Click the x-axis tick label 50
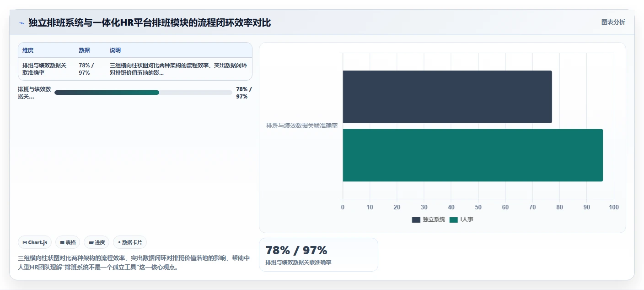Screen dimensions: 644x290 pyautogui.click(x=478, y=207)
